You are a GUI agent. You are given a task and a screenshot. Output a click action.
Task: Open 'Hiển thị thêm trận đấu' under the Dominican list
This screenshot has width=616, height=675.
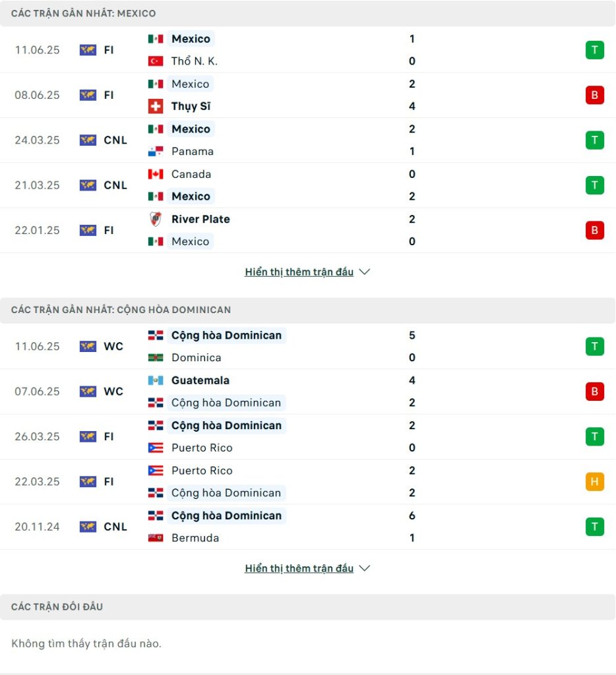tap(299, 568)
